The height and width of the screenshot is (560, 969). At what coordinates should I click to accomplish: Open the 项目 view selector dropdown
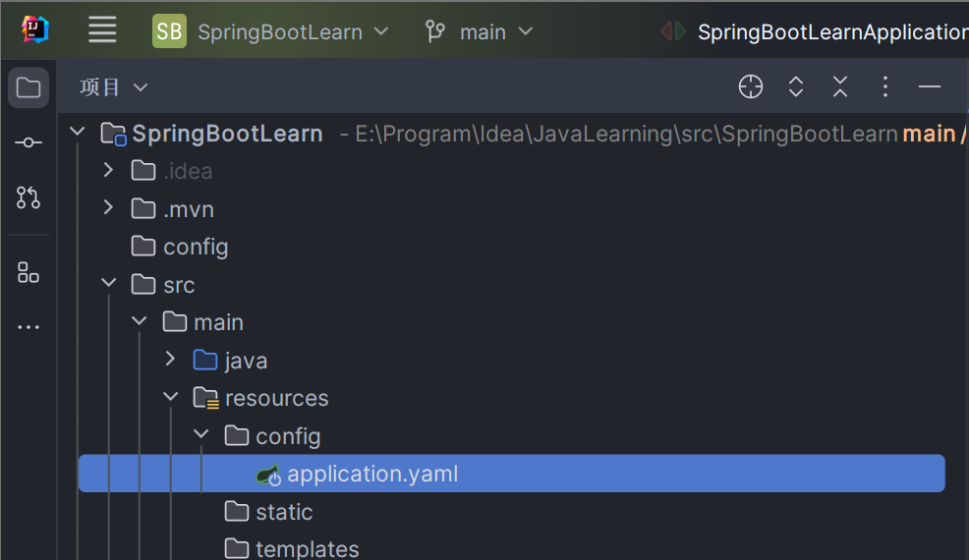114,87
